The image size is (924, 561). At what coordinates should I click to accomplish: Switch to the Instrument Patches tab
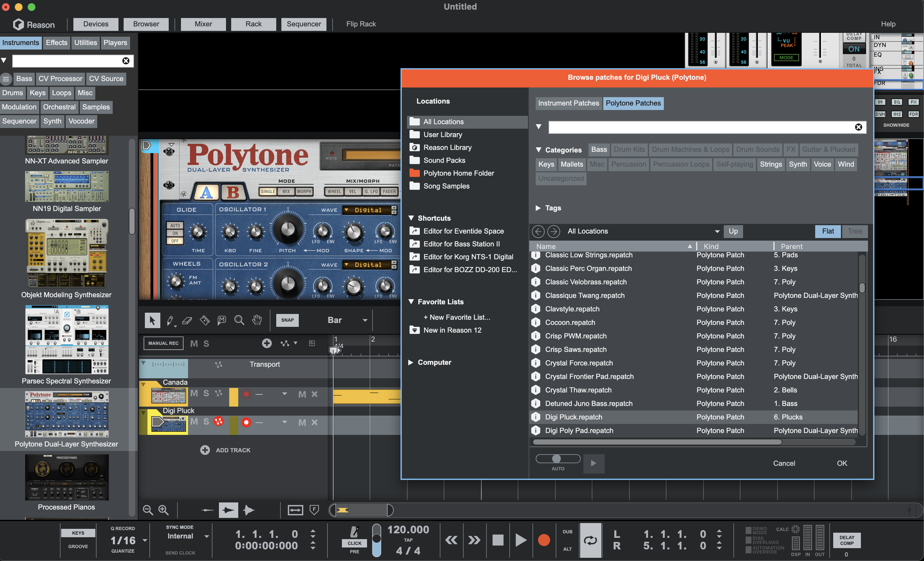[568, 103]
